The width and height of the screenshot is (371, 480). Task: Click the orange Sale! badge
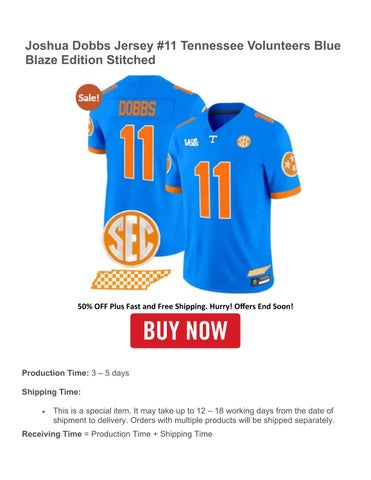pos(88,97)
